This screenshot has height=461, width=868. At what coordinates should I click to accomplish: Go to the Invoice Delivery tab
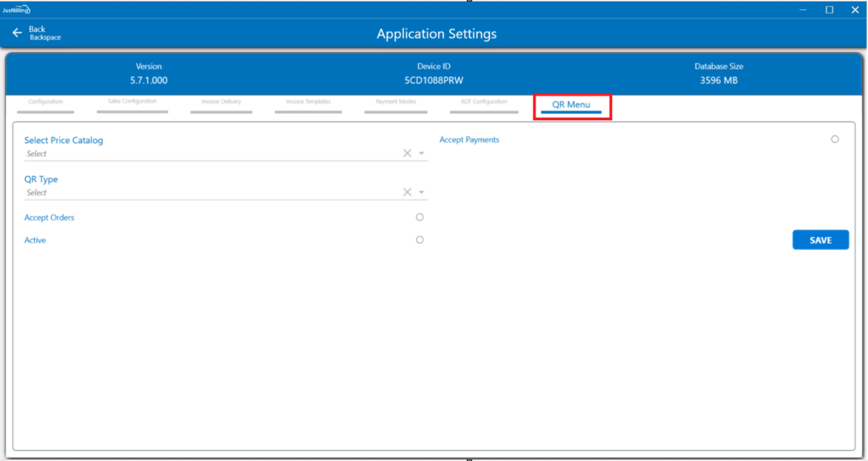pyautogui.click(x=221, y=102)
